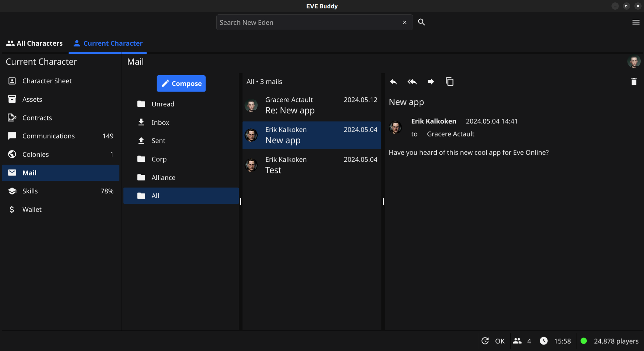644x351 pixels.
Task: Open the hamburger menu
Action: [x=636, y=22]
